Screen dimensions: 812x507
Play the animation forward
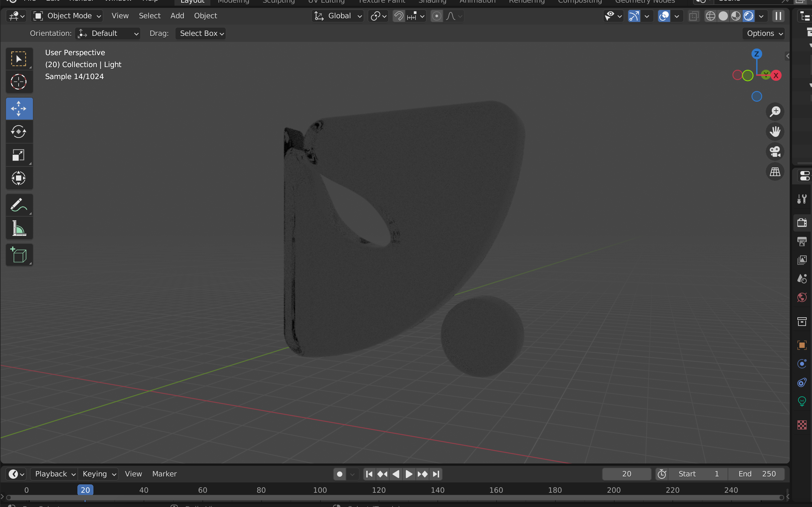pos(408,474)
